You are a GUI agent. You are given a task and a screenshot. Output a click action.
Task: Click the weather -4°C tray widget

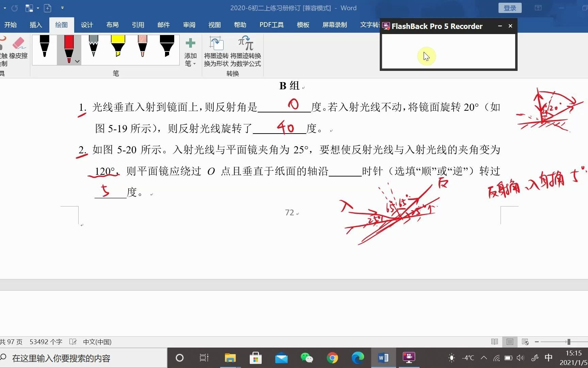point(461,358)
